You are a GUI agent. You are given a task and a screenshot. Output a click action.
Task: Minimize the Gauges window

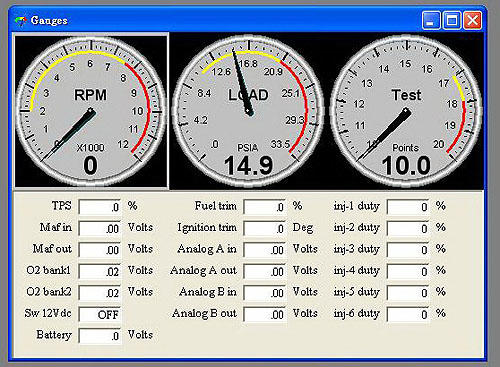coord(431,21)
